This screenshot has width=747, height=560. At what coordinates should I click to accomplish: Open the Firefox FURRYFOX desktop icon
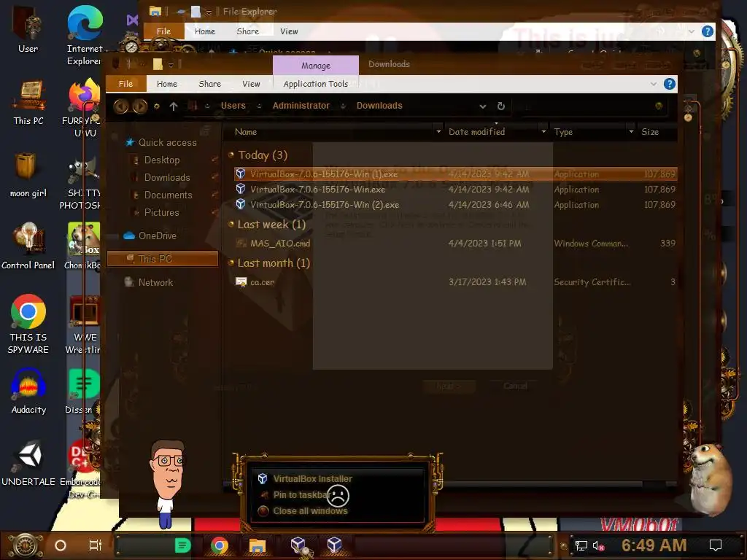85,109
